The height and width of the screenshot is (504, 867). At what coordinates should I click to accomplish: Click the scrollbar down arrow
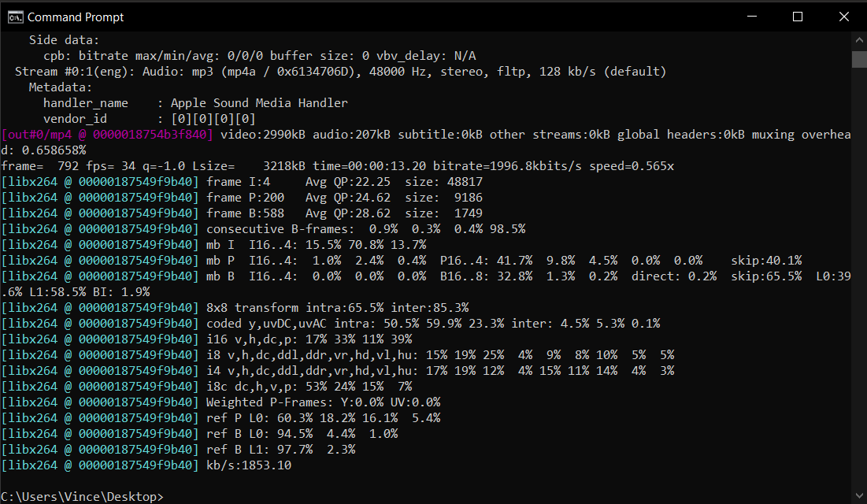(858, 495)
